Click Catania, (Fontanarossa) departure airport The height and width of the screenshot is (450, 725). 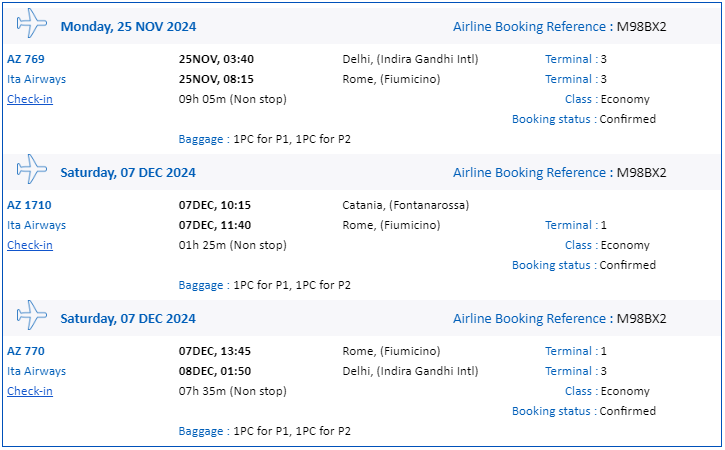pos(406,205)
